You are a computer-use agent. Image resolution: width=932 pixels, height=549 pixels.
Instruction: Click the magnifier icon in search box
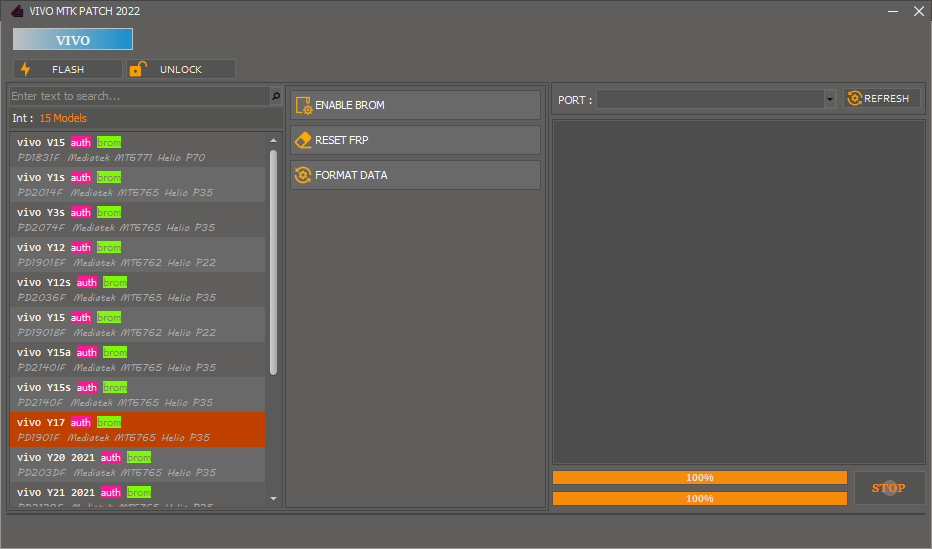[276, 97]
